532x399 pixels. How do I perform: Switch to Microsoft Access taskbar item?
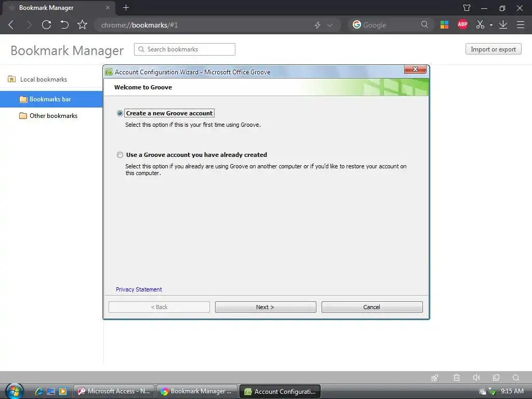114,391
